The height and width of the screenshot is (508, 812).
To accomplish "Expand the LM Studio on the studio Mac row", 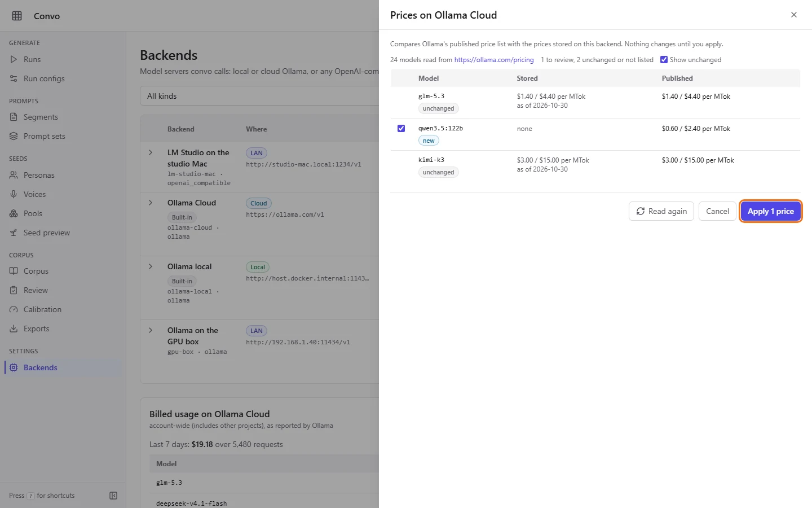I will (151, 152).
